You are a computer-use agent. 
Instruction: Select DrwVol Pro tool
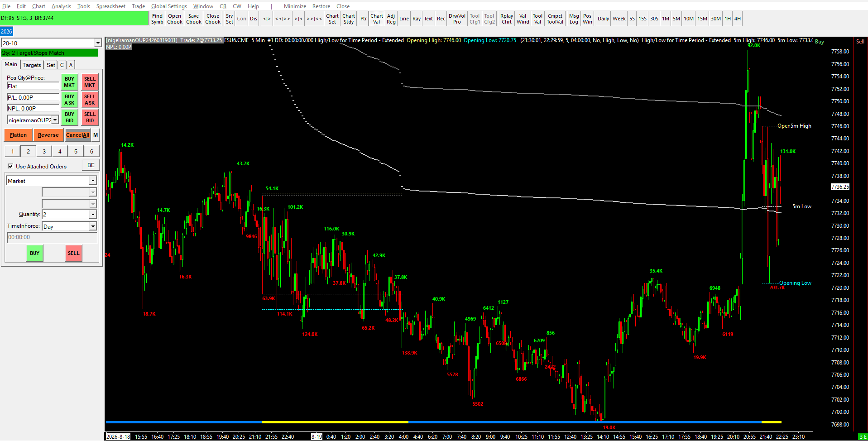click(457, 19)
